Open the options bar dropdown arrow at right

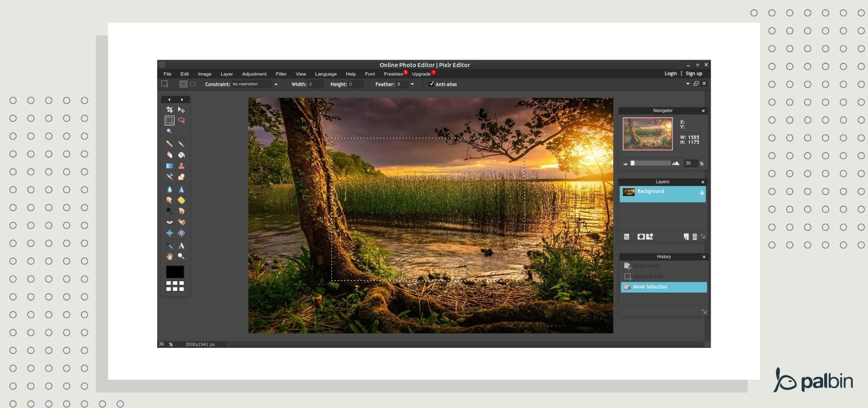[687, 84]
